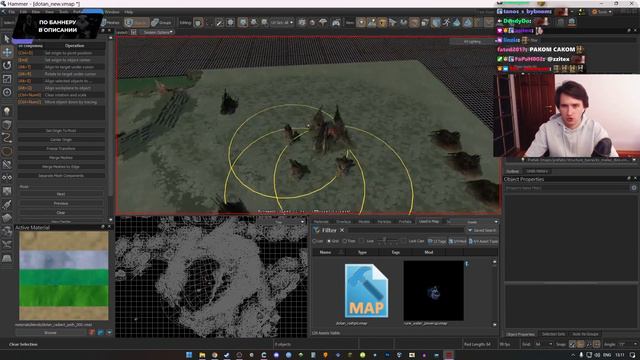Activate the Rotate tool in left toolbar
This screenshot has height=360, width=640.
pyautogui.click(x=7, y=65)
